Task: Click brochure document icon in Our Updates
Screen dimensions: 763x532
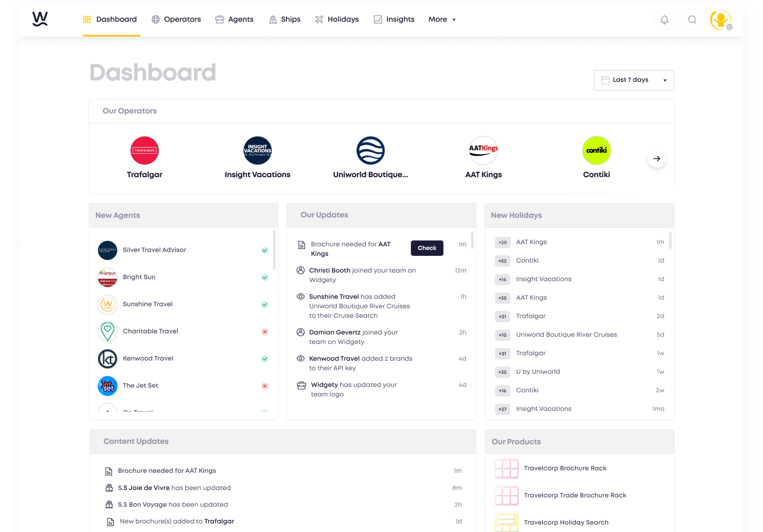Action: pos(301,245)
